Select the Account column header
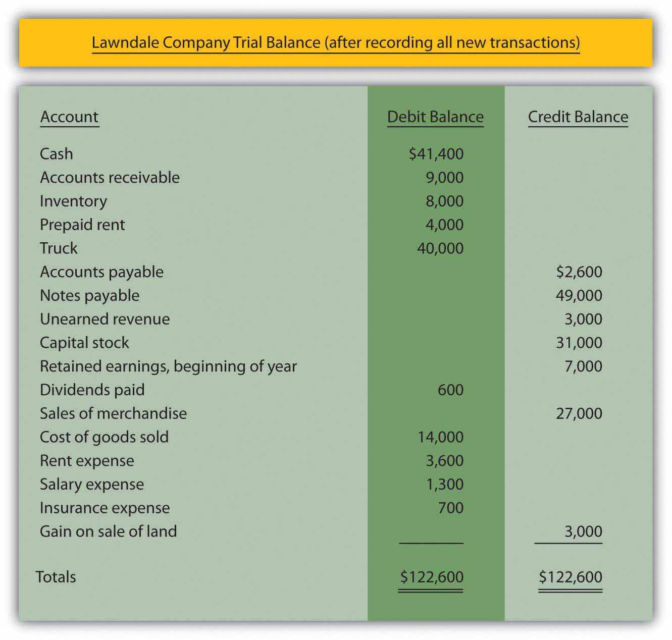The width and height of the screenshot is (672, 640). click(69, 117)
